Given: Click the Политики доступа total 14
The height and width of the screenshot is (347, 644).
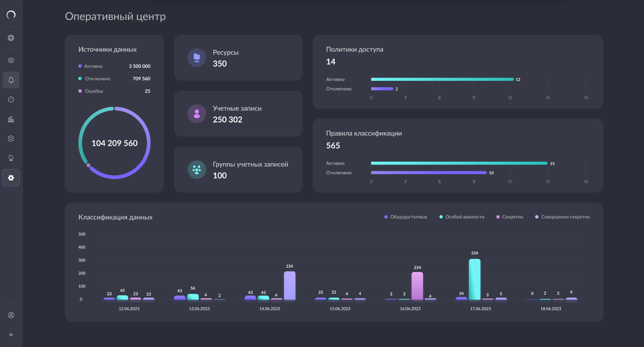Looking at the screenshot, I should (331, 62).
